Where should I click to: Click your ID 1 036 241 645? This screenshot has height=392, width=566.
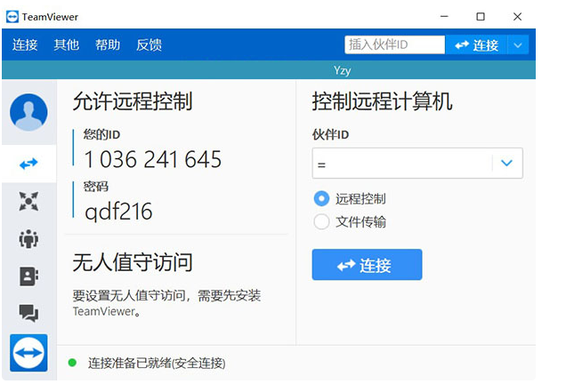click(153, 159)
